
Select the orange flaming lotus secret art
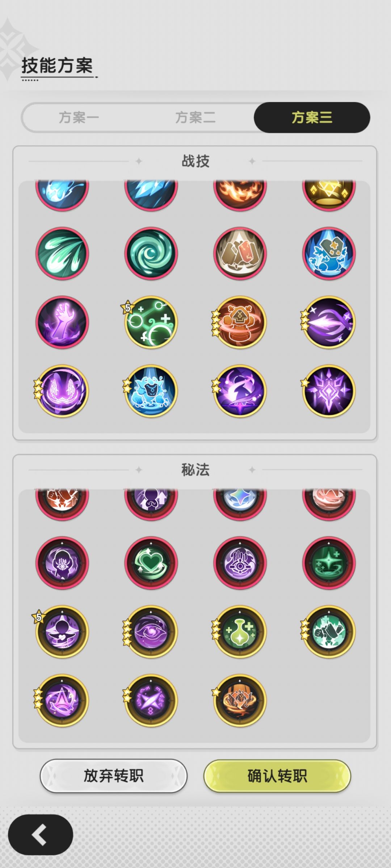pyautogui.click(x=240, y=700)
